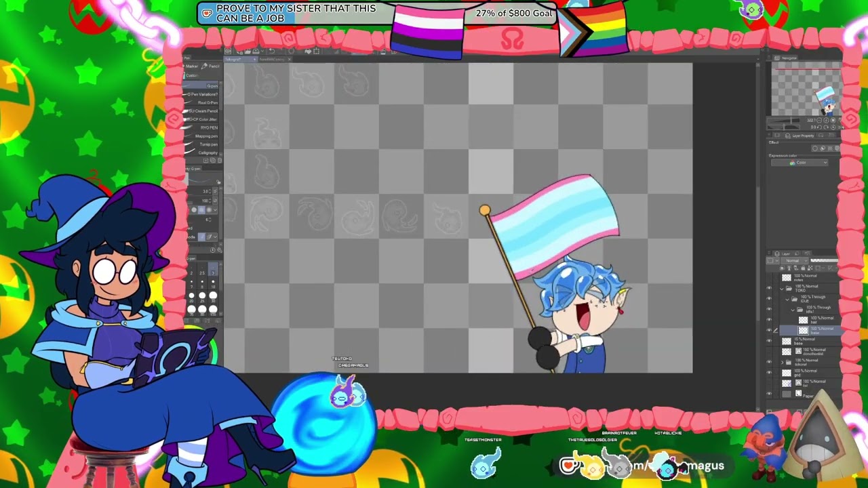
Task: Toggle visibility of the IDLE folder
Action: pyautogui.click(x=769, y=299)
